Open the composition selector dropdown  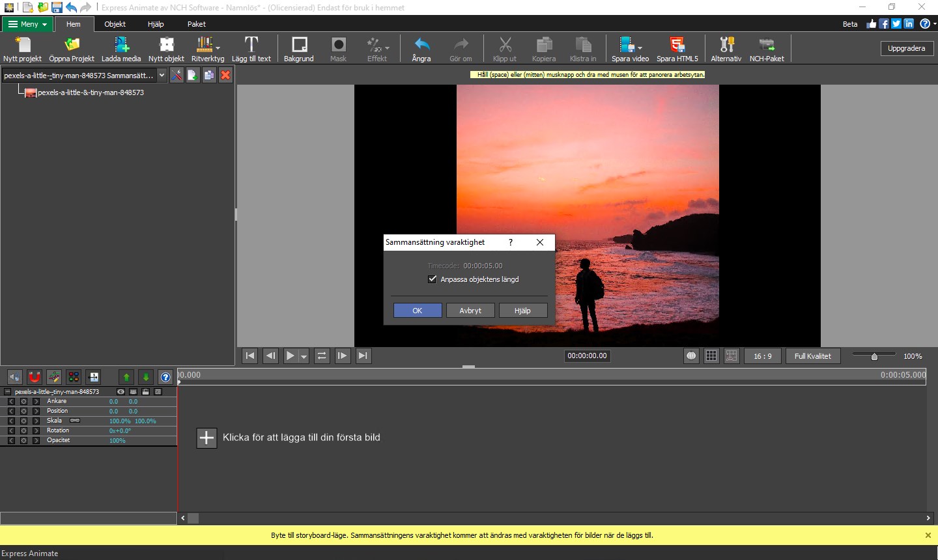[x=162, y=76]
